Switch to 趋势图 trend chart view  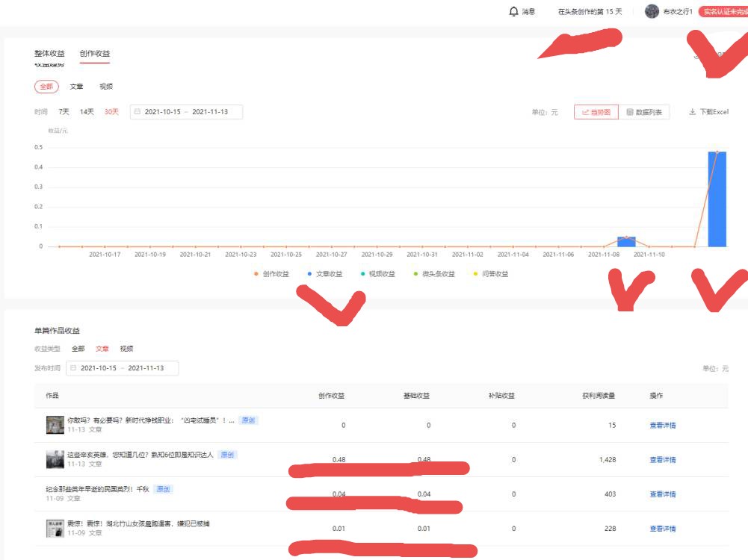(x=596, y=112)
